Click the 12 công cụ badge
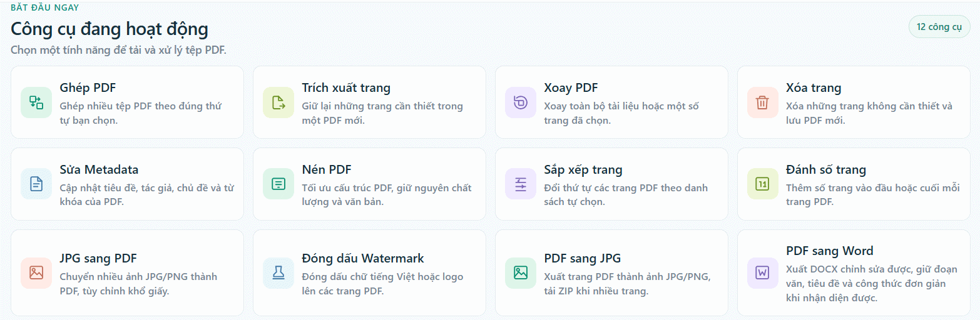This screenshot has height=320, width=980. (939, 27)
